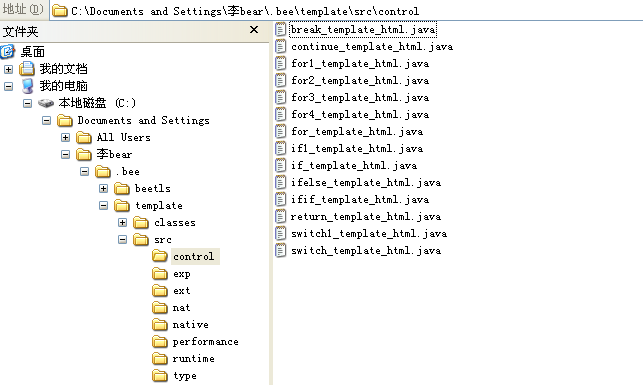The width and height of the screenshot is (643, 385).
Task: Select the type folder in tree
Action: click(185, 376)
